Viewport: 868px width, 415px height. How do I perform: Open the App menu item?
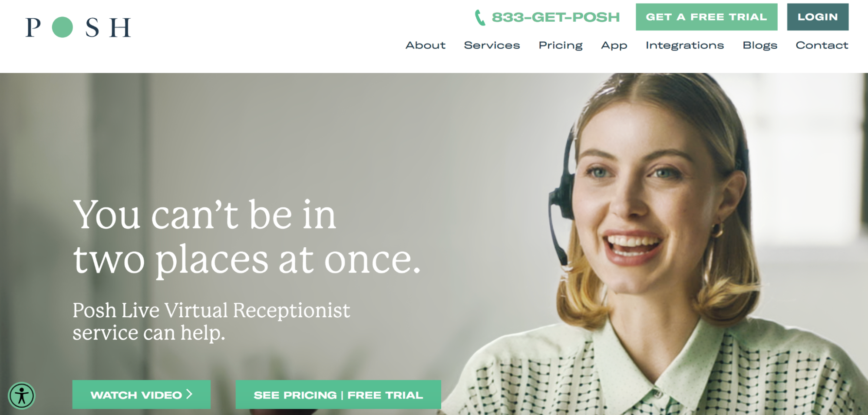coord(614,46)
